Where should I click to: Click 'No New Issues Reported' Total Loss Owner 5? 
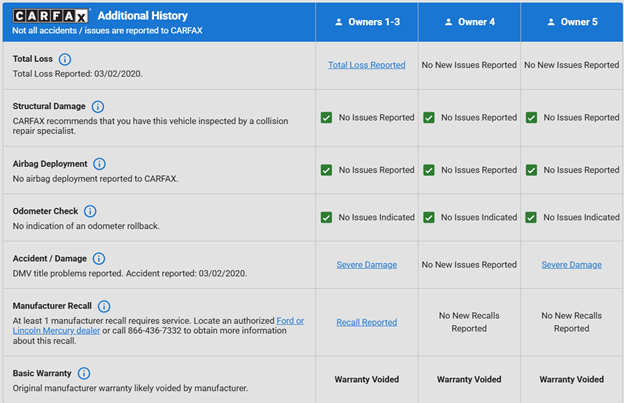tap(571, 65)
